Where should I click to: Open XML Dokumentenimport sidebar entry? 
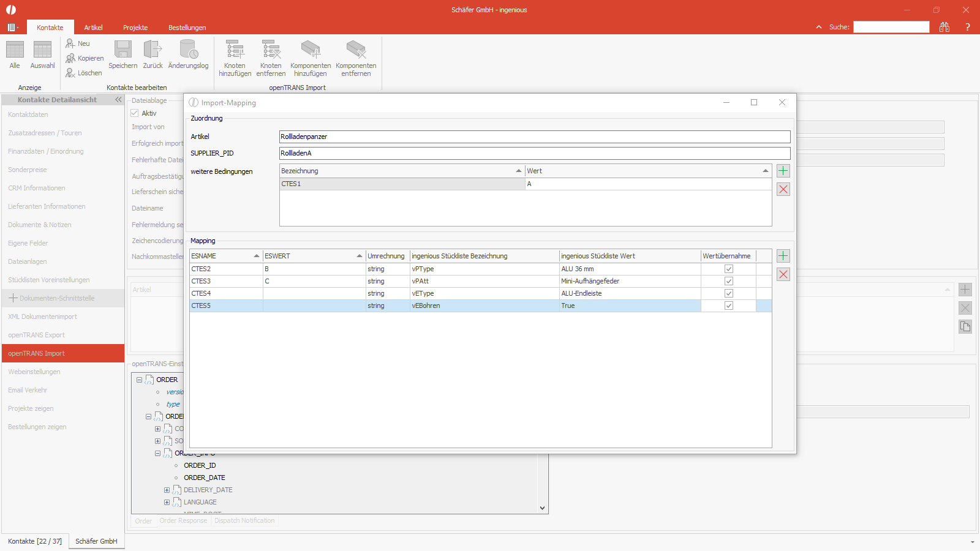pos(63,317)
